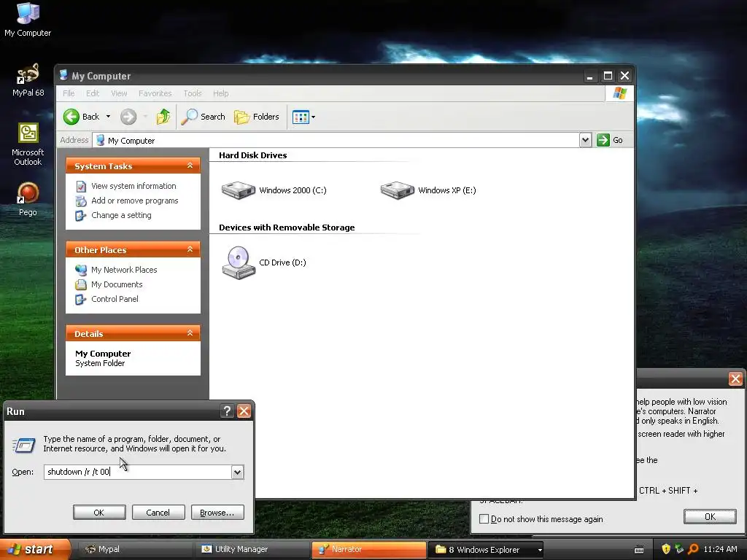Open the Favorites menu
This screenshot has width=747, height=560.
click(155, 93)
